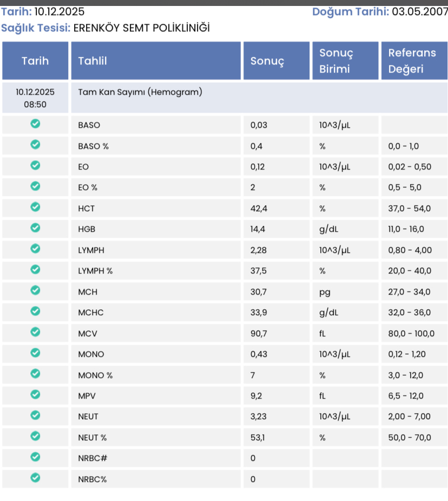Click the Tarih column header

[x=35, y=61]
